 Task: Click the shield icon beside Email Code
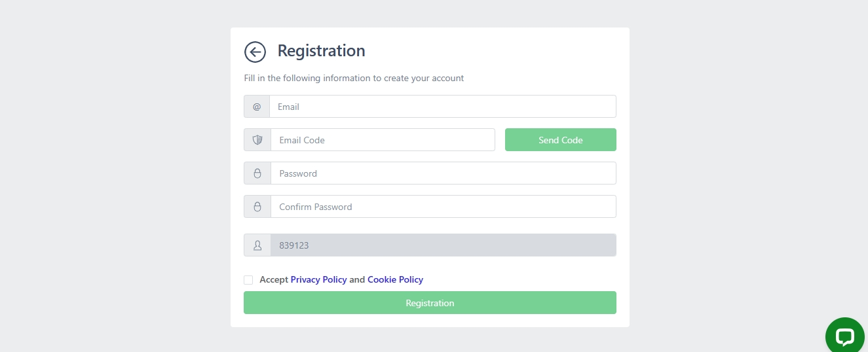pyautogui.click(x=257, y=140)
